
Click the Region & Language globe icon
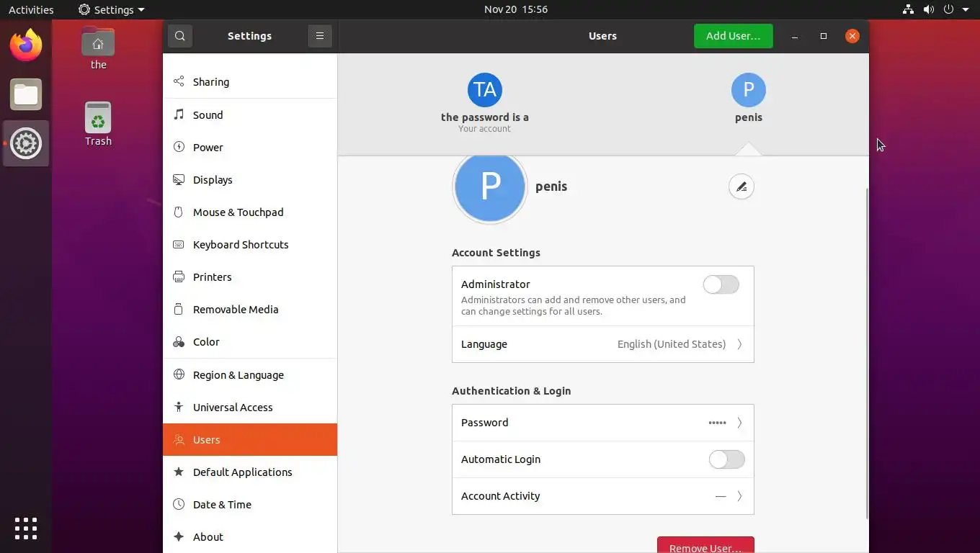[179, 374]
